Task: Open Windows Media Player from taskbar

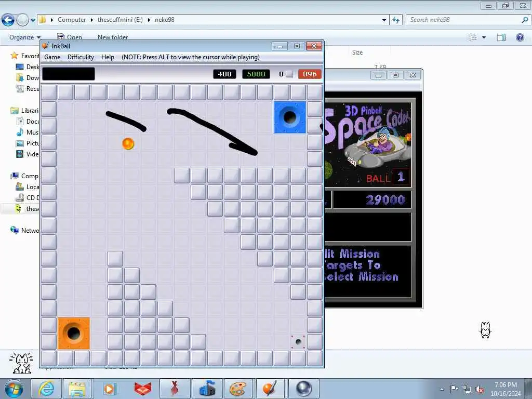Action: (x=109, y=389)
